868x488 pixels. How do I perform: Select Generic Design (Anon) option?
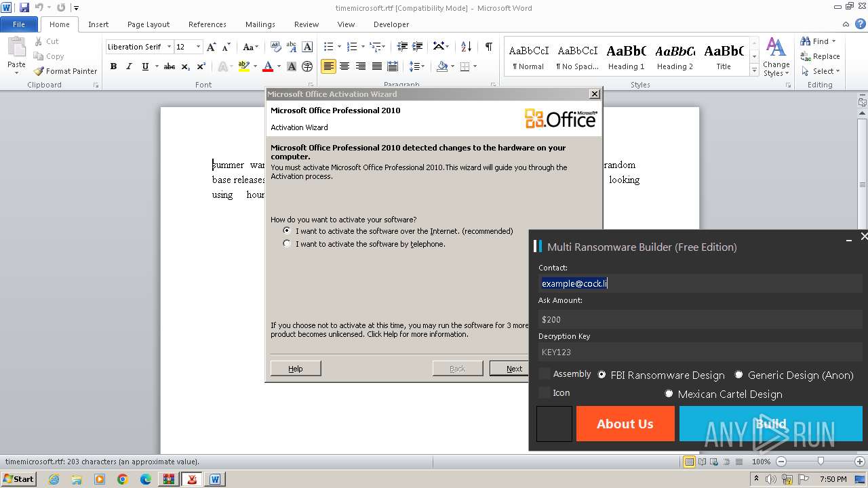738,374
